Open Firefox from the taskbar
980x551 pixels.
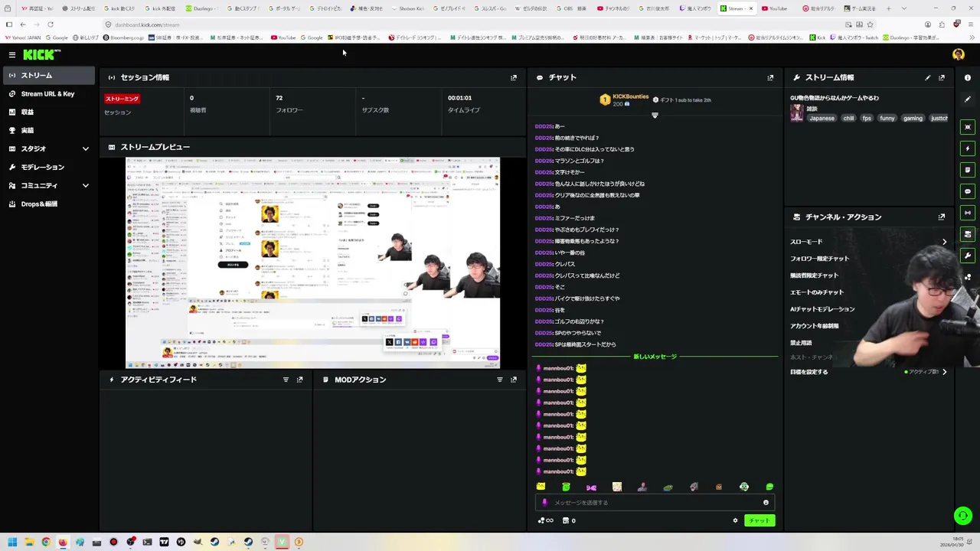click(63, 542)
